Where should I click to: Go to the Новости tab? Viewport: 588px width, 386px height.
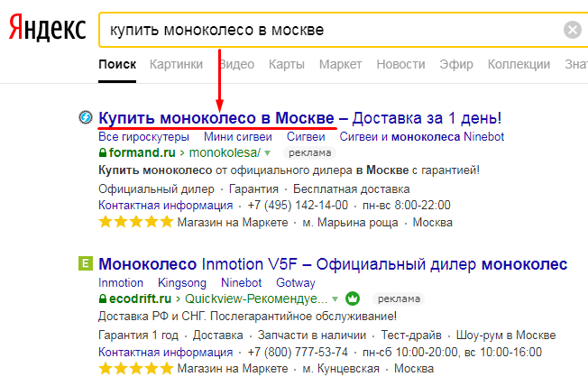click(400, 65)
